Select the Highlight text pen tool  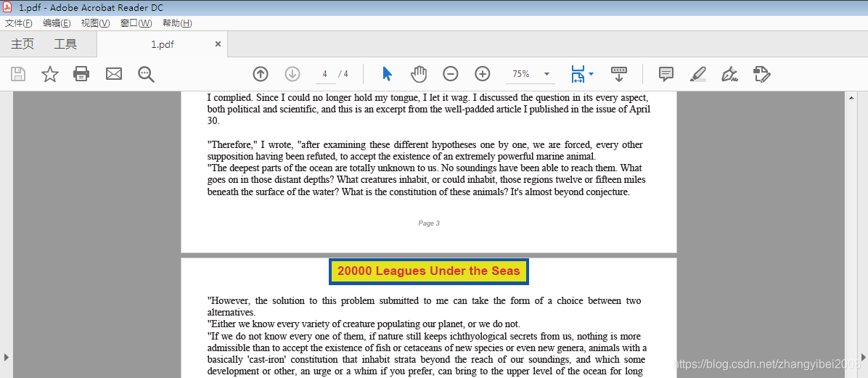pyautogui.click(x=698, y=73)
